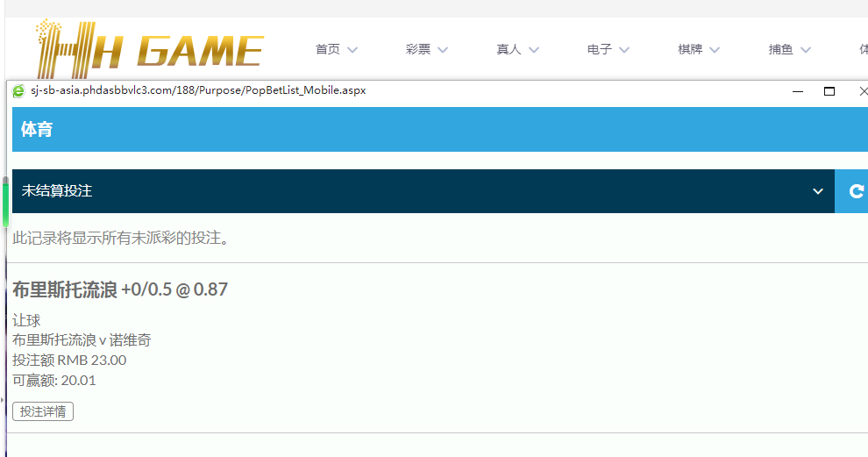This screenshot has width=868, height=457.
Task: Click the green scrollbar on the left edge
Action: pyautogui.click(x=6, y=206)
